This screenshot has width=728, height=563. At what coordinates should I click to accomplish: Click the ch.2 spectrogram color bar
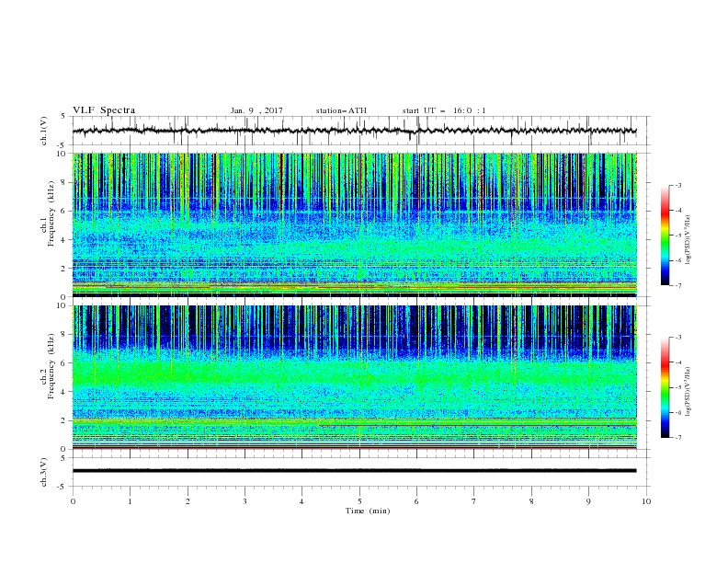tap(665, 387)
